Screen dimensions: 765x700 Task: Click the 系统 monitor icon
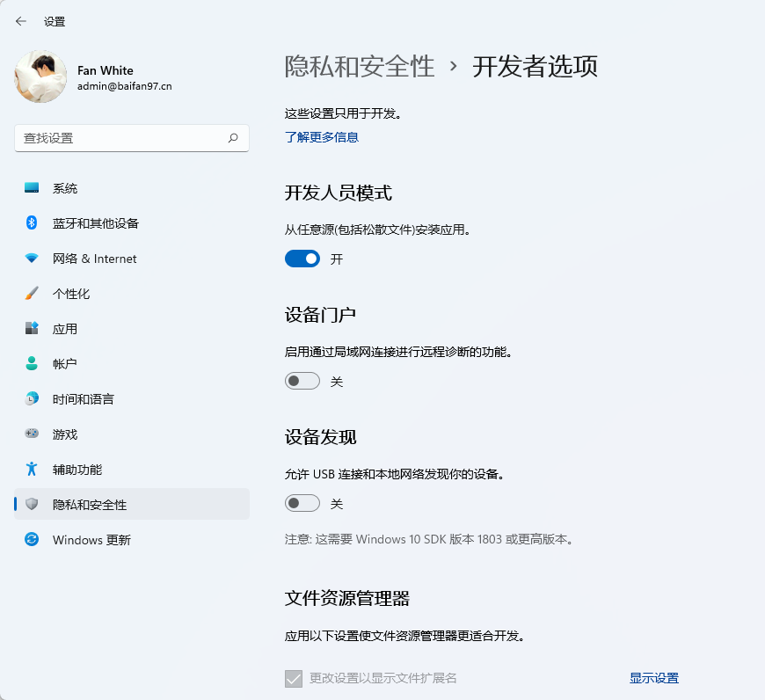coord(32,188)
